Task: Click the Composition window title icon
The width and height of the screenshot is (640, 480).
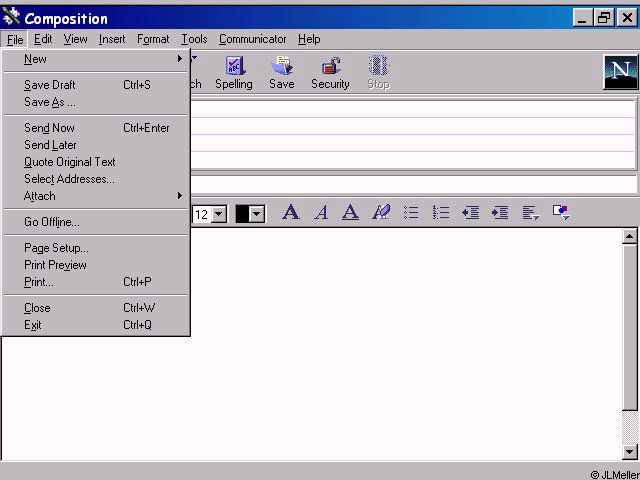Action: tap(11, 18)
